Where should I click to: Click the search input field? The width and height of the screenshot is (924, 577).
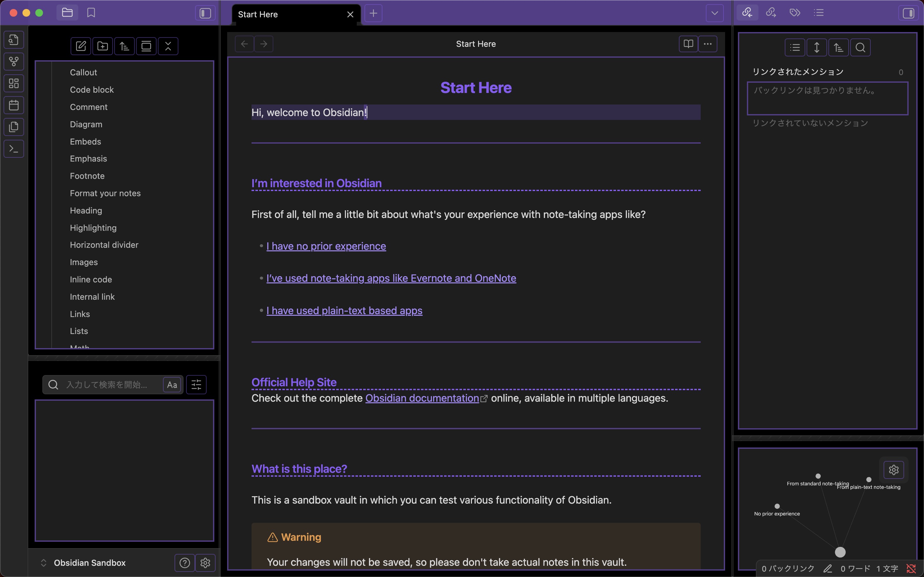pyautogui.click(x=111, y=385)
